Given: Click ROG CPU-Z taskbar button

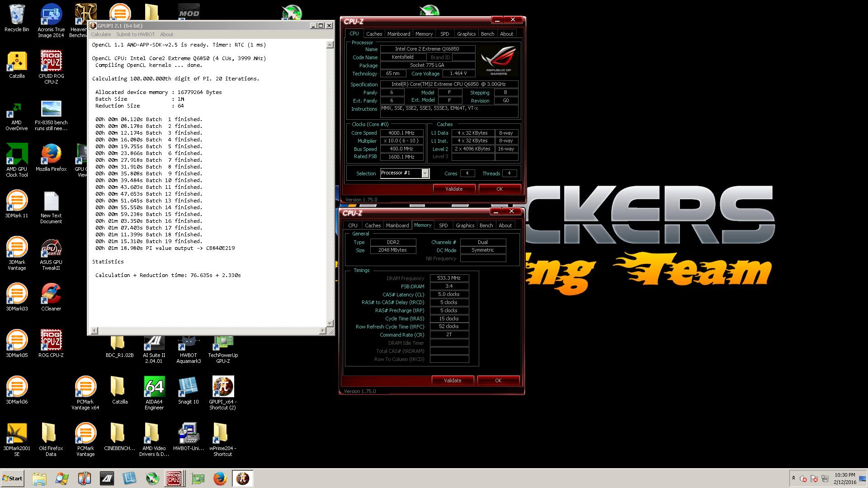Looking at the screenshot, I should pyautogui.click(x=175, y=479).
